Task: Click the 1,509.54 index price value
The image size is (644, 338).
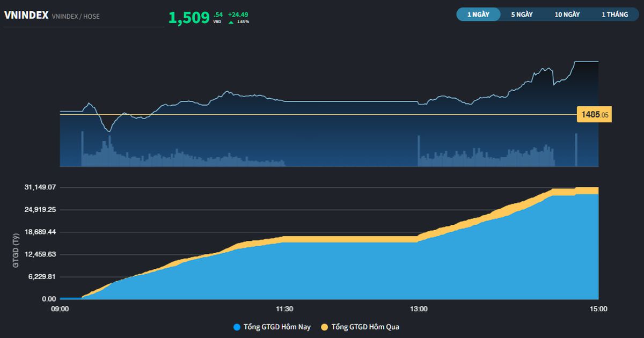Action: click(194, 18)
